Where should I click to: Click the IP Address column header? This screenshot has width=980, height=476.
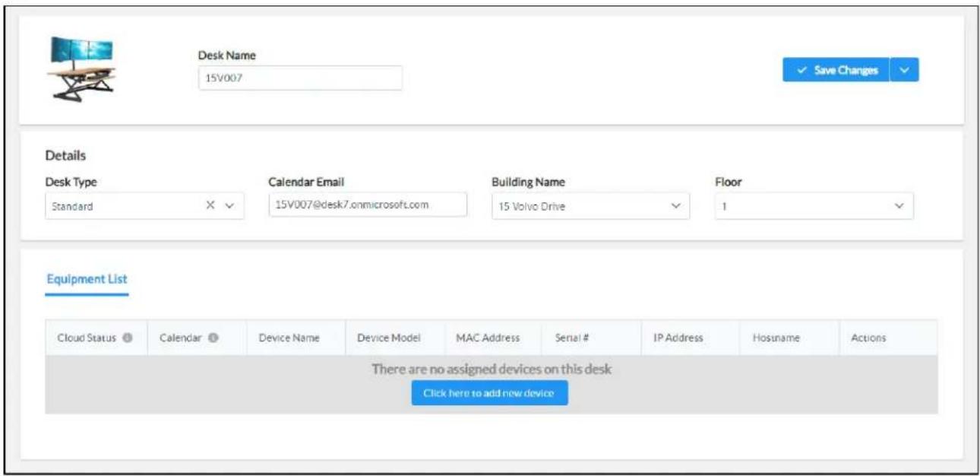[x=678, y=338]
